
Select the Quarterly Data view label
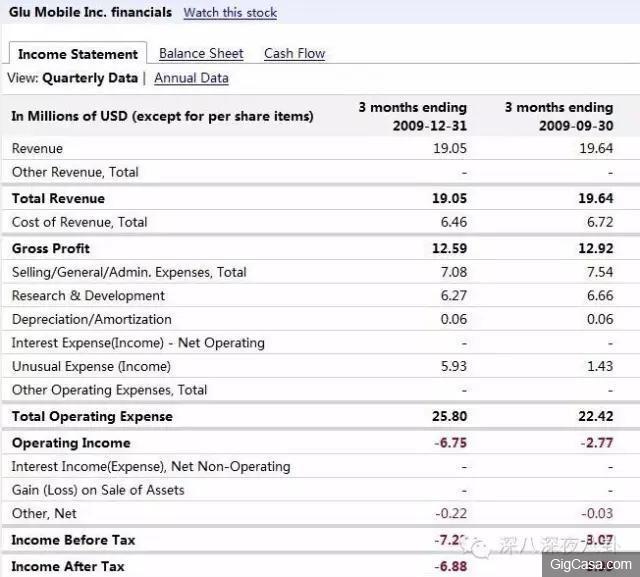pyautogui.click(x=90, y=78)
